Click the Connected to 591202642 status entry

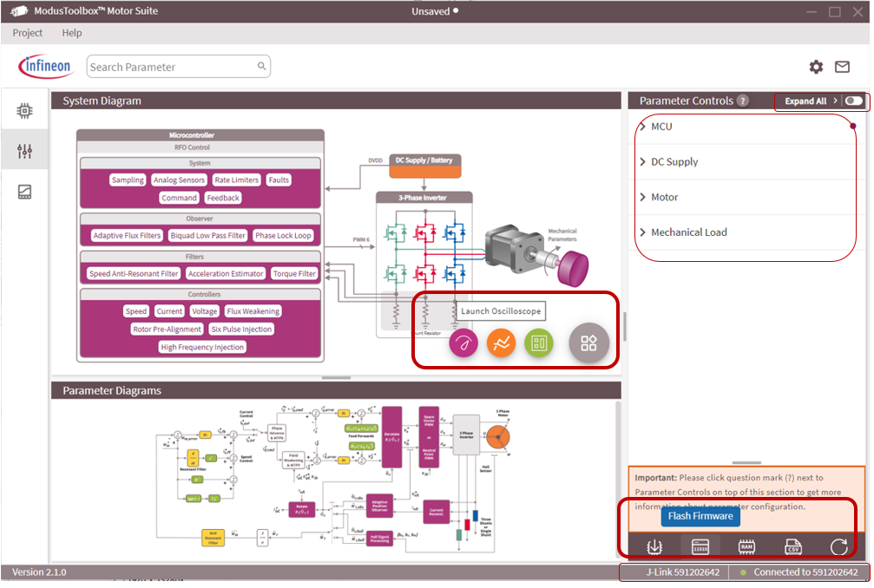point(805,572)
